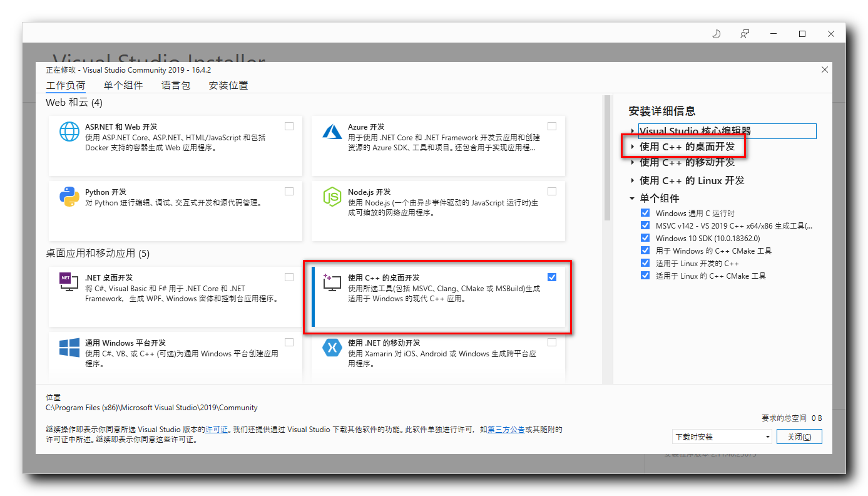868x496 pixels.
Task: Click the Python development logo icon
Action: (69, 197)
